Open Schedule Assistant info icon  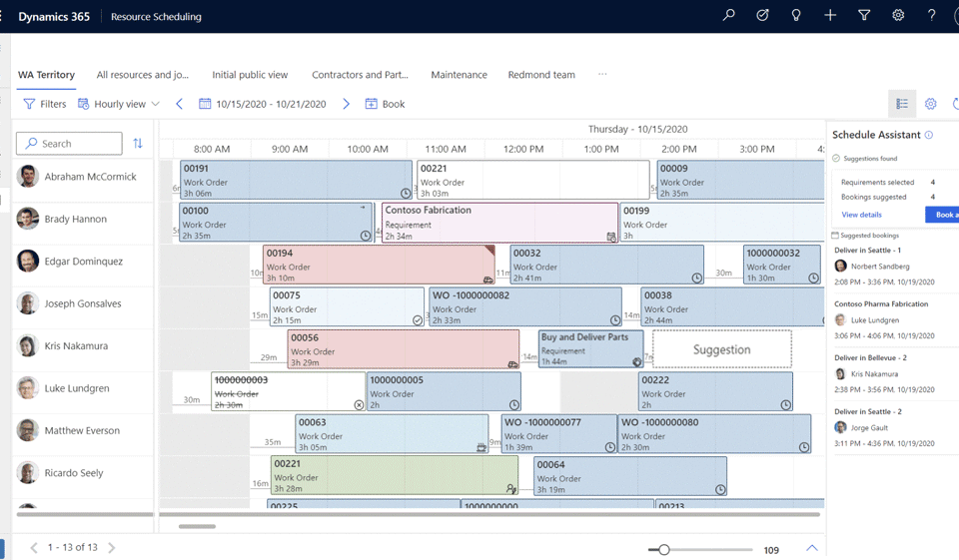pos(928,135)
